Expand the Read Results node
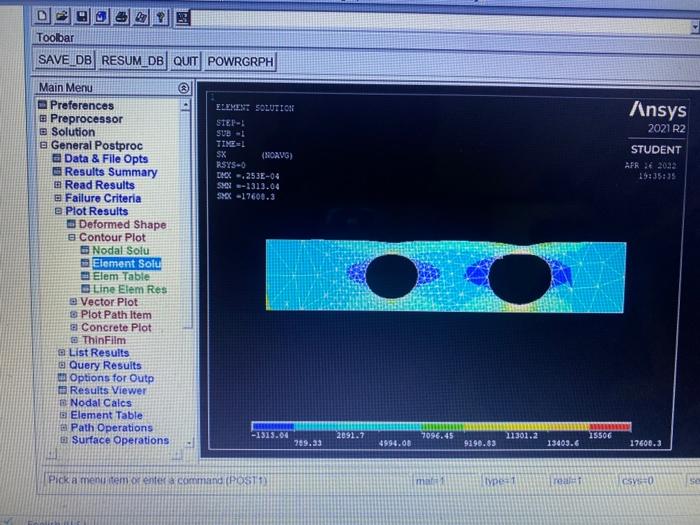The image size is (700, 525). pos(58,185)
